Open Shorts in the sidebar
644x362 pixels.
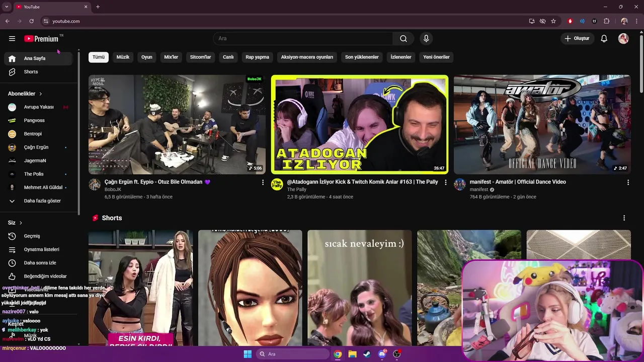coord(38,72)
